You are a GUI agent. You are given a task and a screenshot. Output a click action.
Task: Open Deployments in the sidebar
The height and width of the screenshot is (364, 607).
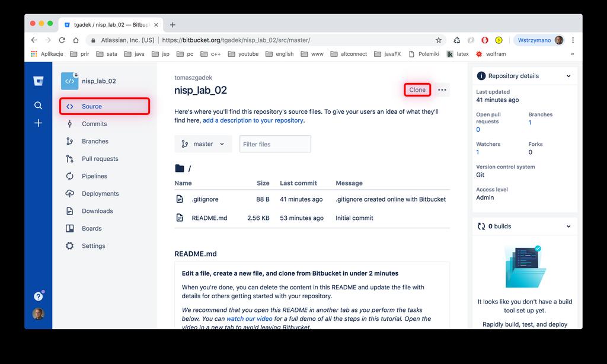pyautogui.click(x=104, y=194)
